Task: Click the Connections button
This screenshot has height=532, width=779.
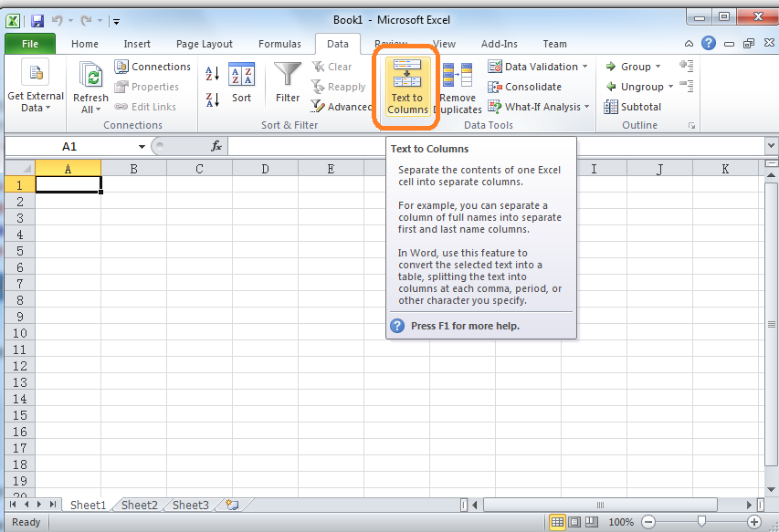Action: coord(153,67)
